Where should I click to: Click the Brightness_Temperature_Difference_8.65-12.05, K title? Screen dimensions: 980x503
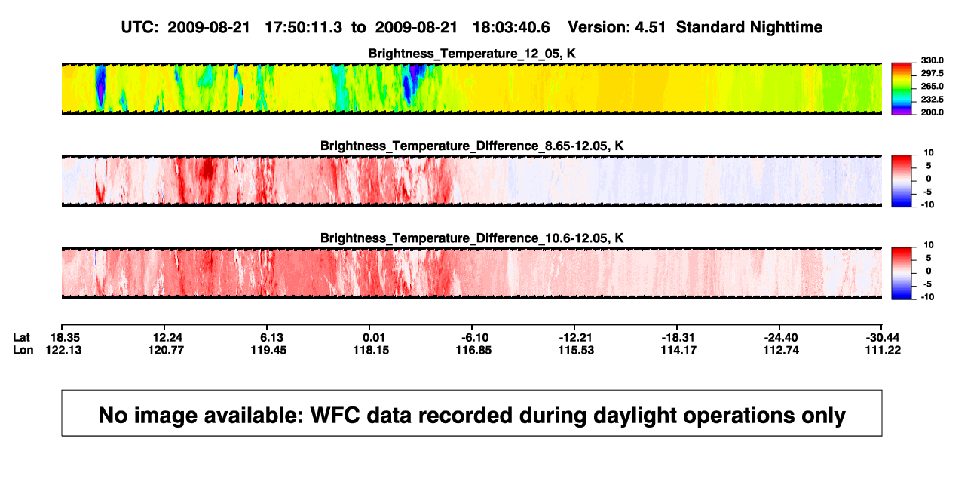click(472, 146)
